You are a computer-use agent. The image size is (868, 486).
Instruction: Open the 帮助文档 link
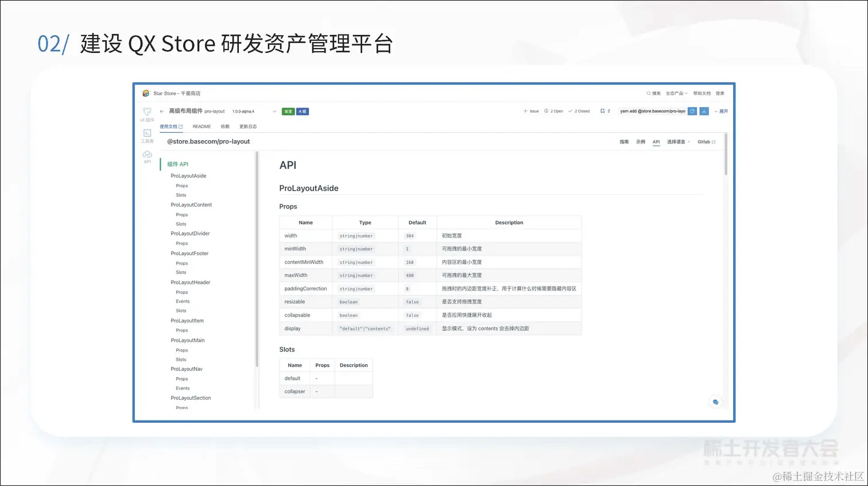pyautogui.click(x=702, y=93)
